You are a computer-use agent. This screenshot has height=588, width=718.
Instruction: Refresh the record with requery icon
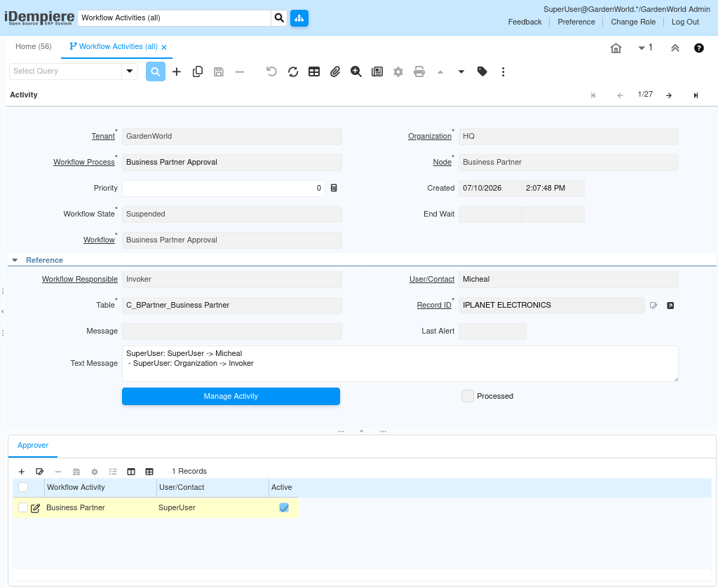pos(293,72)
